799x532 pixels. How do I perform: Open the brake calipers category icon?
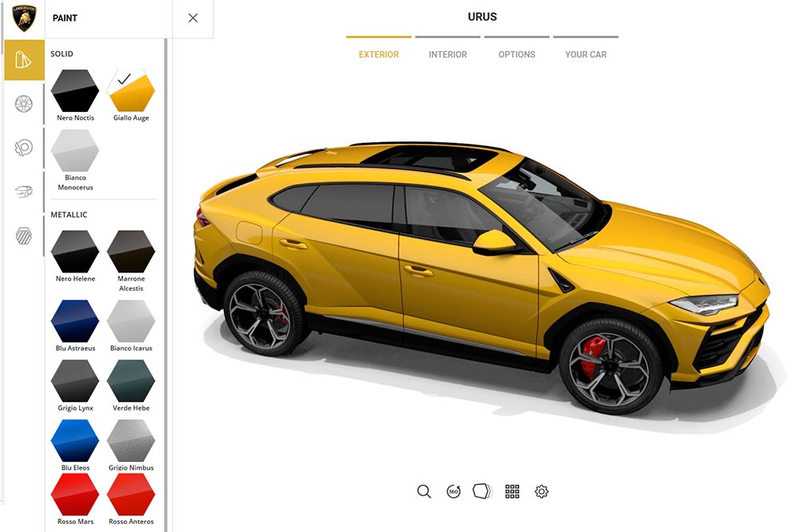[x=24, y=148]
